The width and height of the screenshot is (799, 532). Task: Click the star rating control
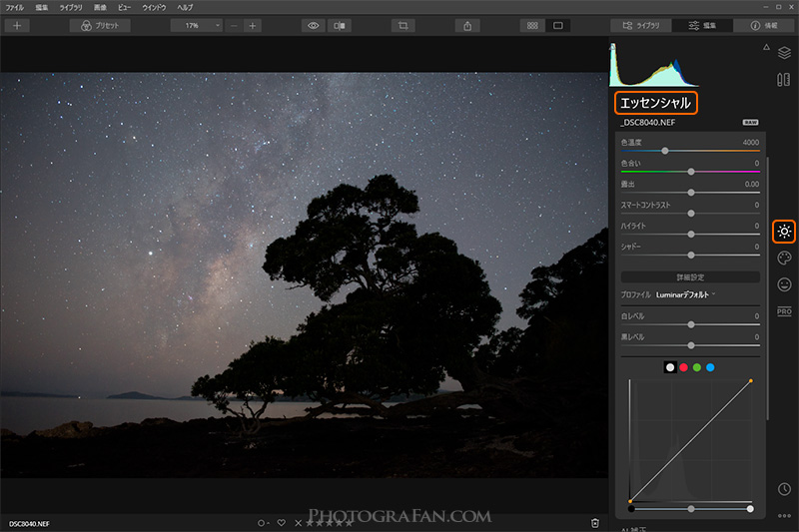coord(330,523)
